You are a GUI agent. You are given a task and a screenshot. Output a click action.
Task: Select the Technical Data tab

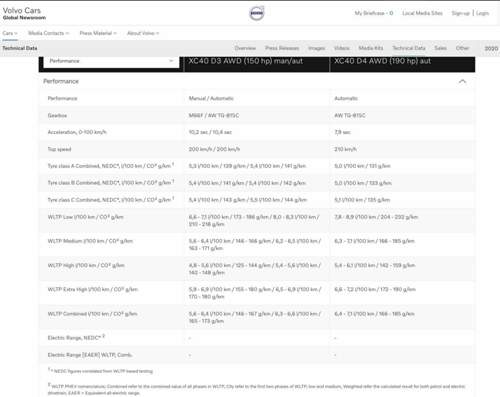click(x=409, y=48)
